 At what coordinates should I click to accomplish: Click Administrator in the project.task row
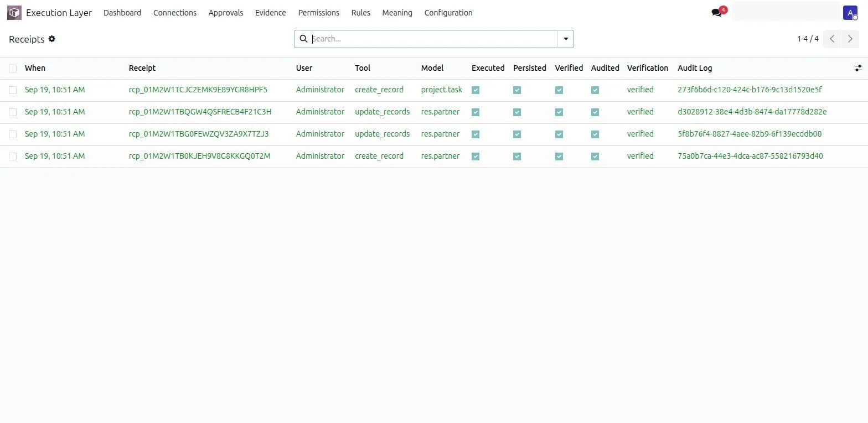pyautogui.click(x=320, y=90)
